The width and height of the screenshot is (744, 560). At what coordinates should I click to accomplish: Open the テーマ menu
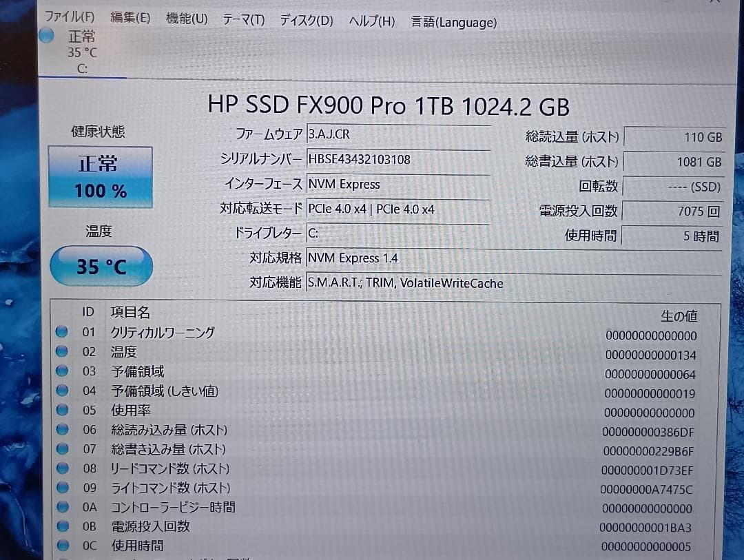pos(244,20)
